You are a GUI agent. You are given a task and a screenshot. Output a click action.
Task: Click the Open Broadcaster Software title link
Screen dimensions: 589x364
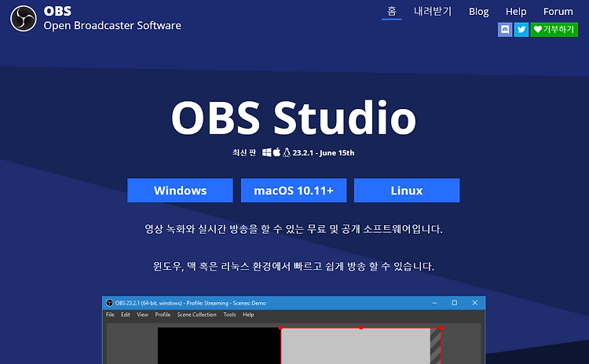point(112,26)
